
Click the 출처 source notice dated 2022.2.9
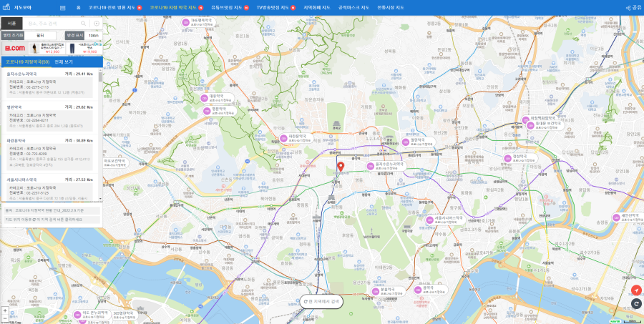click(51, 210)
